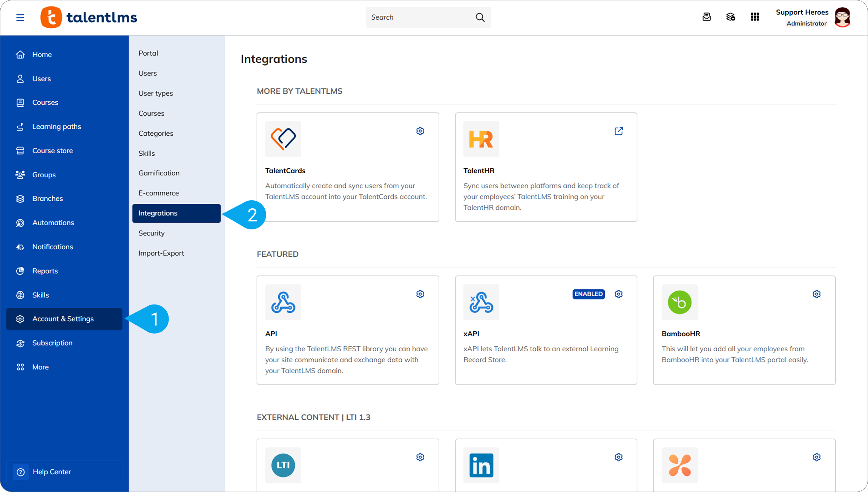Open xAPI settings gear icon

tap(618, 294)
